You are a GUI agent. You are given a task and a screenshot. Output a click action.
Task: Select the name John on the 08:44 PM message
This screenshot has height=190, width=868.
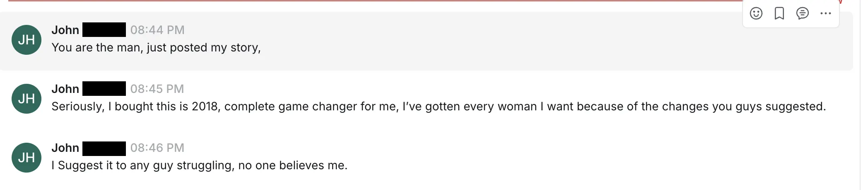[x=65, y=30]
